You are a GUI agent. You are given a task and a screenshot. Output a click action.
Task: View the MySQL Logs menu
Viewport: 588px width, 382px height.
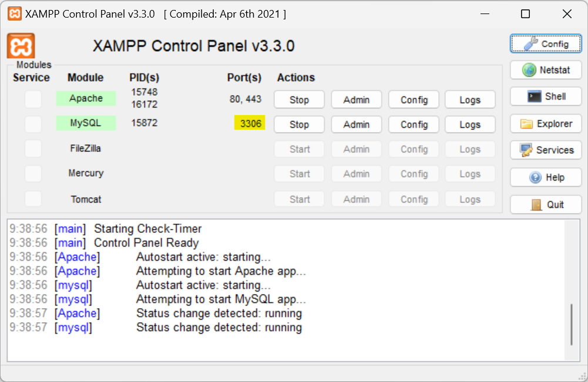point(470,124)
